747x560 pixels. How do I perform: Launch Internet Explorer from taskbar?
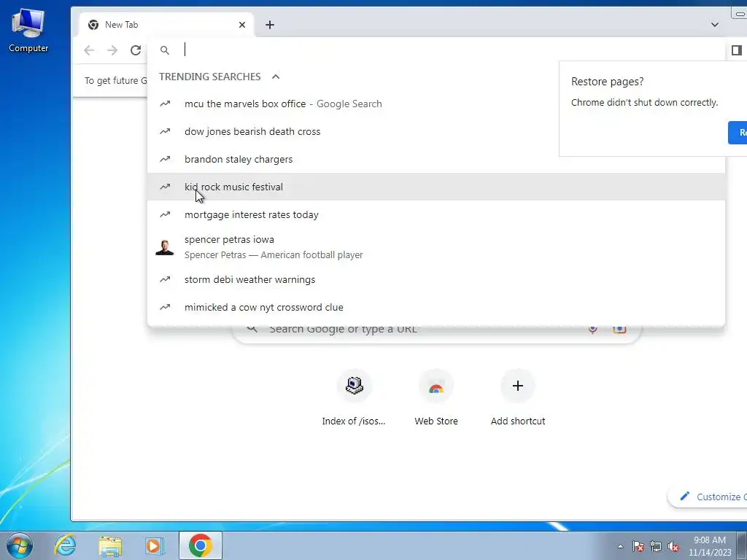pyautogui.click(x=65, y=545)
